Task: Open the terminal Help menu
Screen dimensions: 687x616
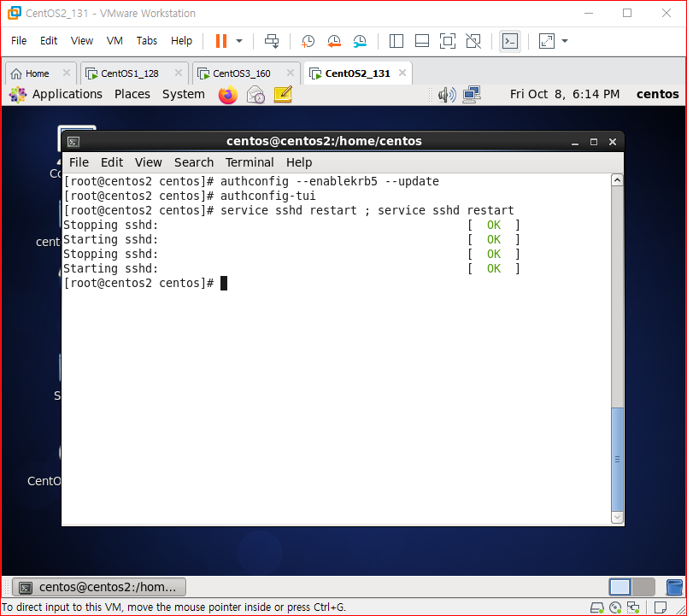Action: 299,162
